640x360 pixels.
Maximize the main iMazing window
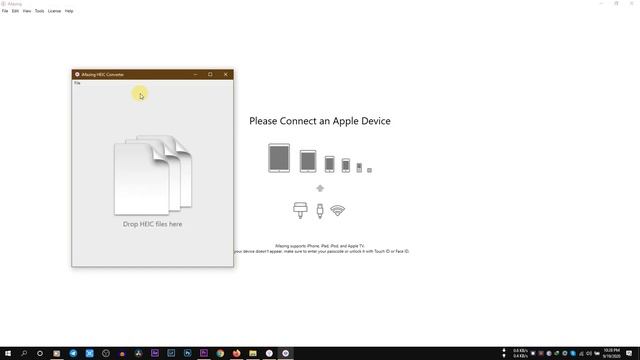(x=616, y=3)
